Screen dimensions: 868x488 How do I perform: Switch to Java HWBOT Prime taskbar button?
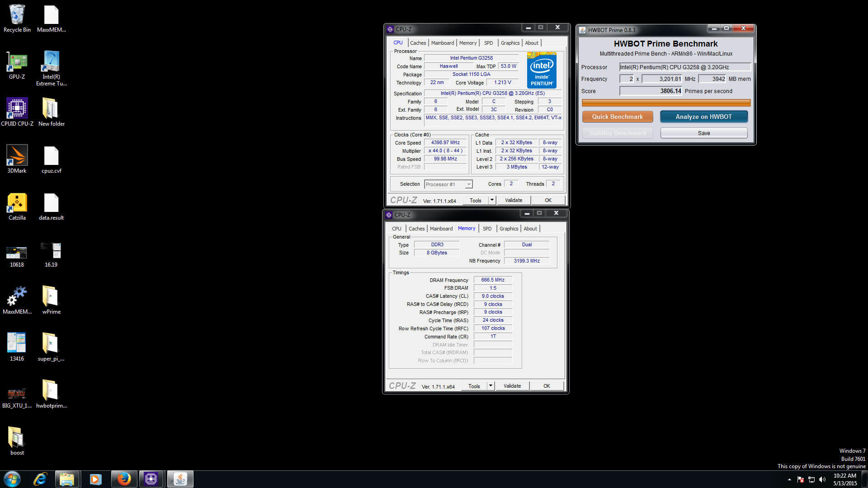point(180,479)
